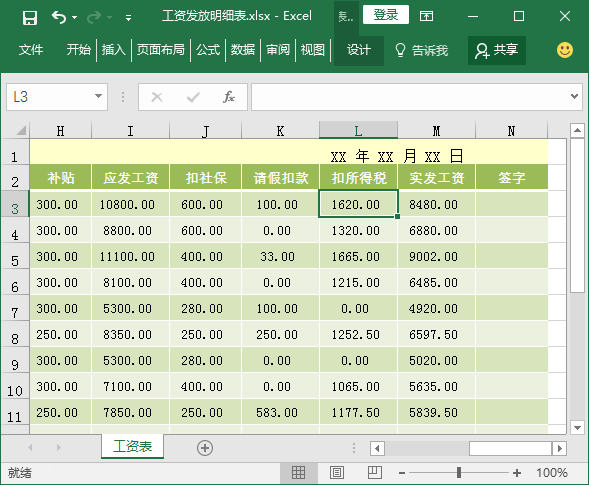
Task: Click the 实发工资 header cell
Action: [x=436, y=177]
